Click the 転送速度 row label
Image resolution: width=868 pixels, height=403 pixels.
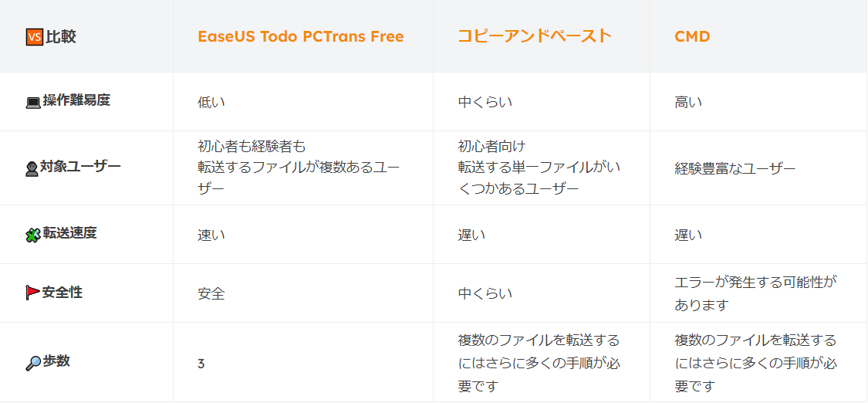(69, 234)
